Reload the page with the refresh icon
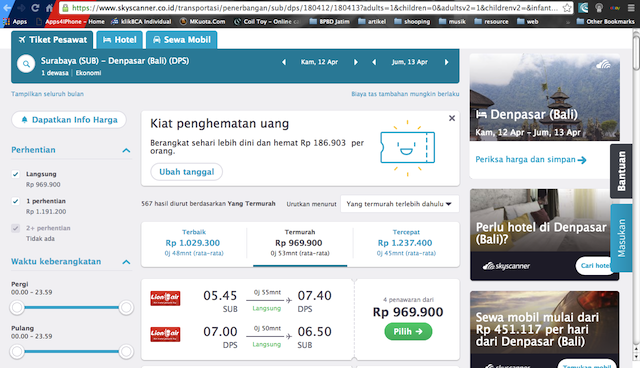Viewport: 640px width, 368px height. tap(35, 7)
